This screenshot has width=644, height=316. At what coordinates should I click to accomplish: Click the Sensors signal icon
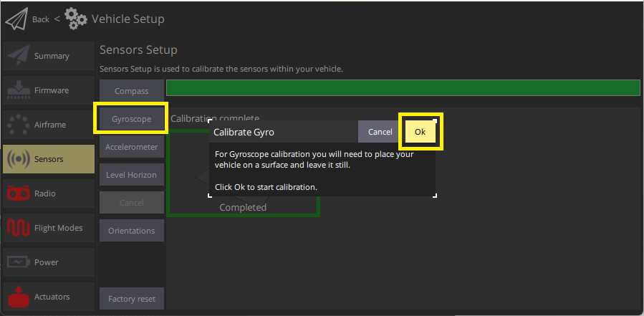pyautogui.click(x=18, y=159)
